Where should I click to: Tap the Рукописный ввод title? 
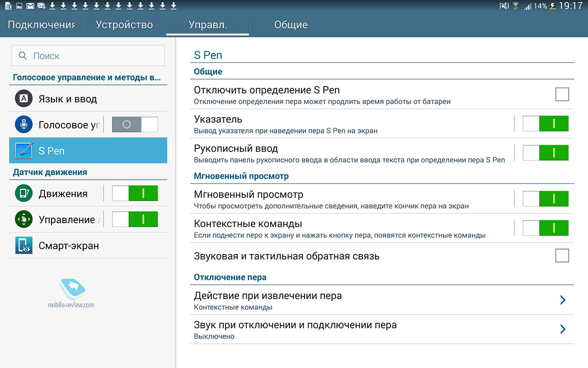tap(236, 149)
